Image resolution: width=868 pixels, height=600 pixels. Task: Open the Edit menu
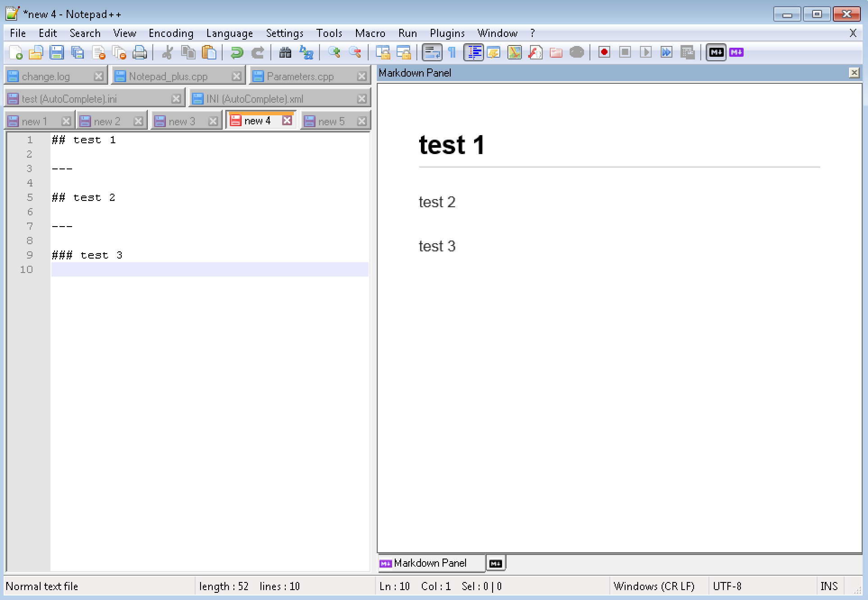(x=48, y=33)
